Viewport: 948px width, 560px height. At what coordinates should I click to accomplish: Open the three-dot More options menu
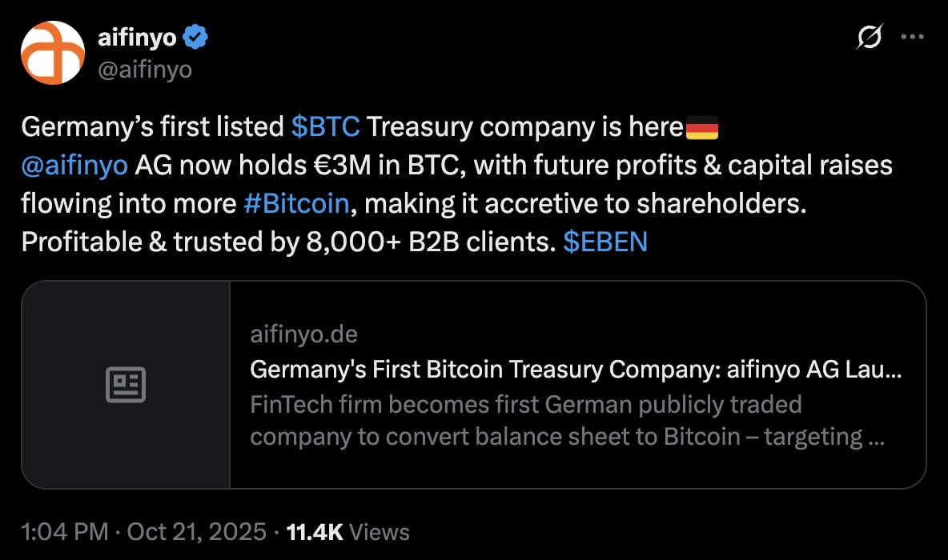pyautogui.click(x=912, y=36)
